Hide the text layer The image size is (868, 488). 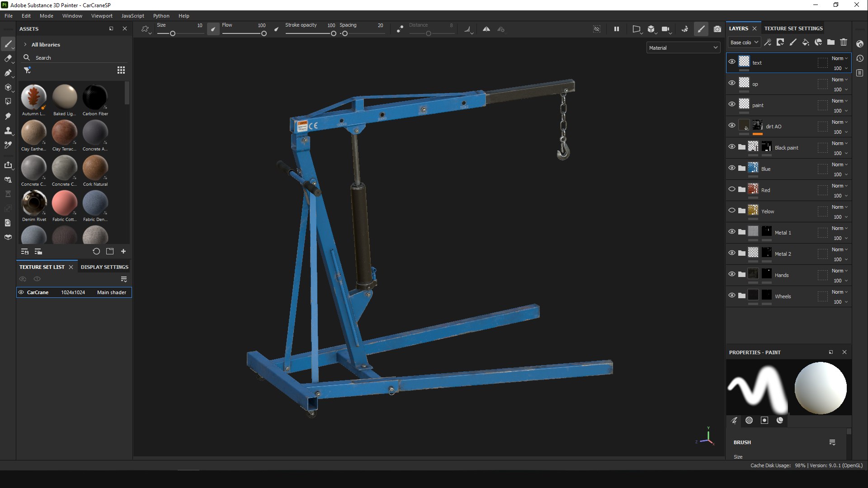732,62
